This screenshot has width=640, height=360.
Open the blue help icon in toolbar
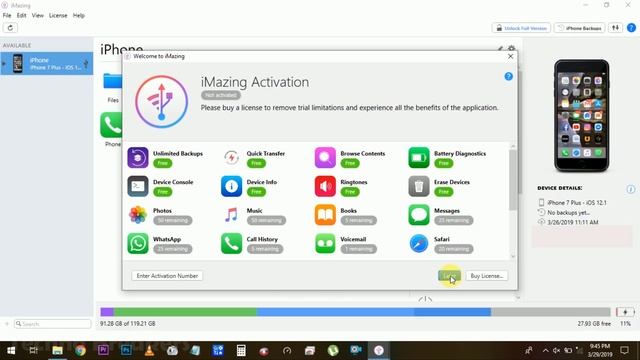pyautogui.click(x=631, y=28)
